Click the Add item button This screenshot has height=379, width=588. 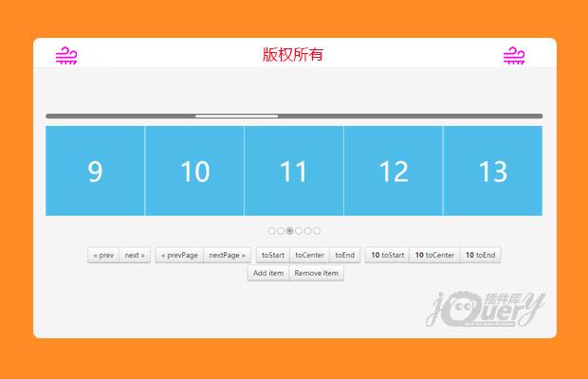coord(267,273)
